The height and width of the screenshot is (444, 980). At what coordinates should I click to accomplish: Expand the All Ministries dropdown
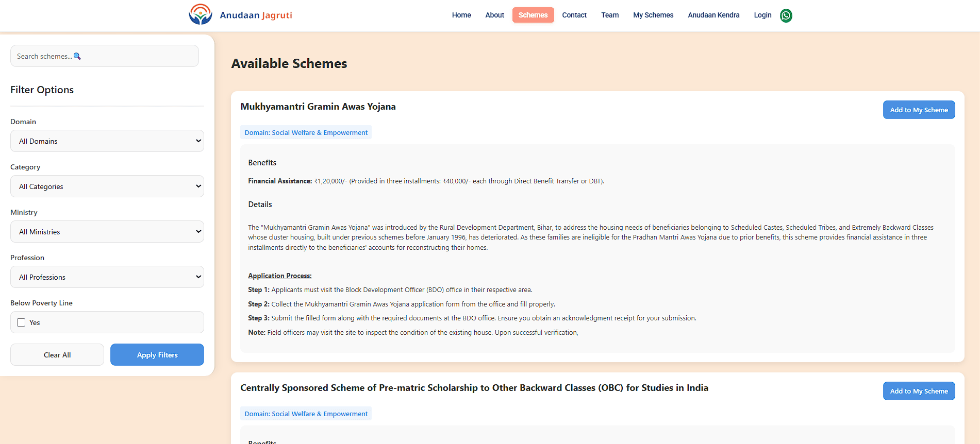click(x=107, y=232)
